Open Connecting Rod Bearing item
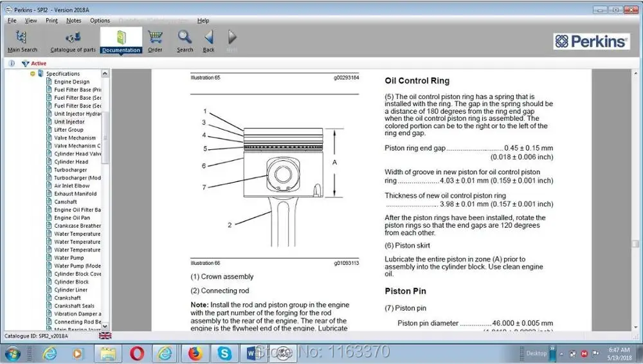 pos(78,322)
